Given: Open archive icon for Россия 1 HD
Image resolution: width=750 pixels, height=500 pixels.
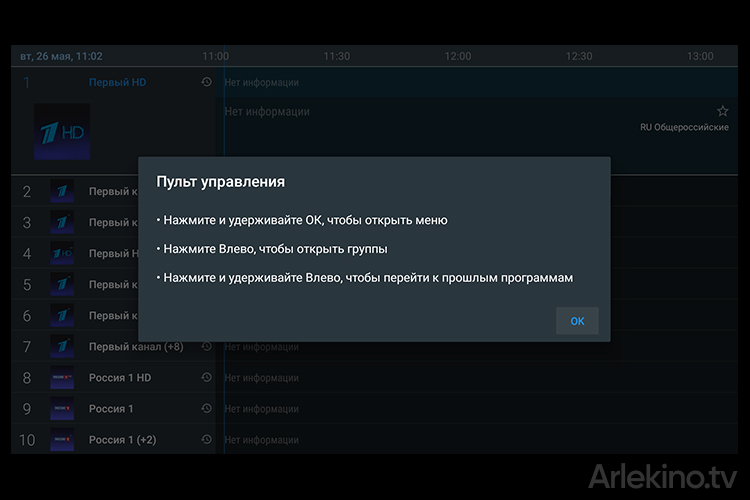Looking at the screenshot, I should (206, 377).
